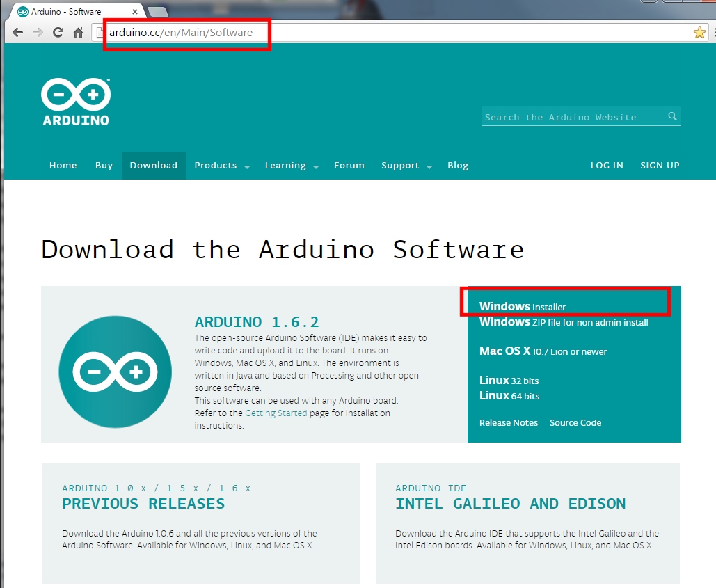Download the Windows Installer
Image resolution: width=716 pixels, height=588 pixels.
523,306
